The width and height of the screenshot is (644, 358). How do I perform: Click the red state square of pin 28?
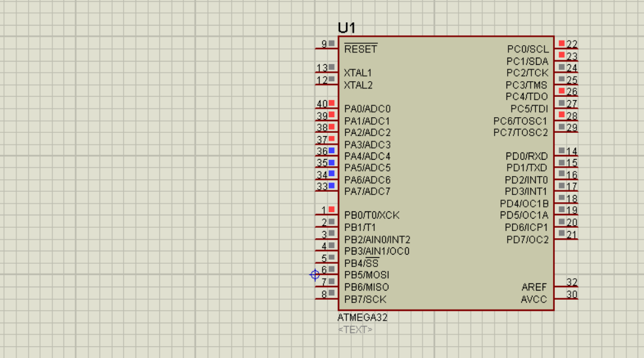[561, 115]
